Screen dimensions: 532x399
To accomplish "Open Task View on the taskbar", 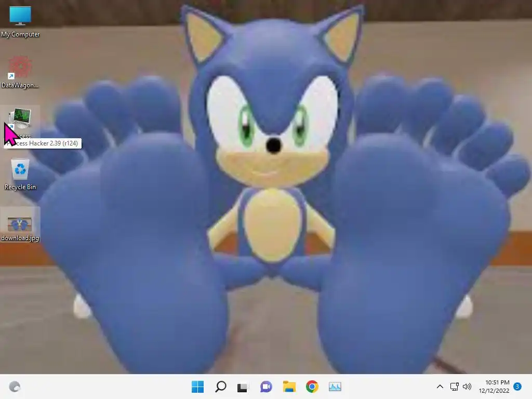I will pos(243,387).
